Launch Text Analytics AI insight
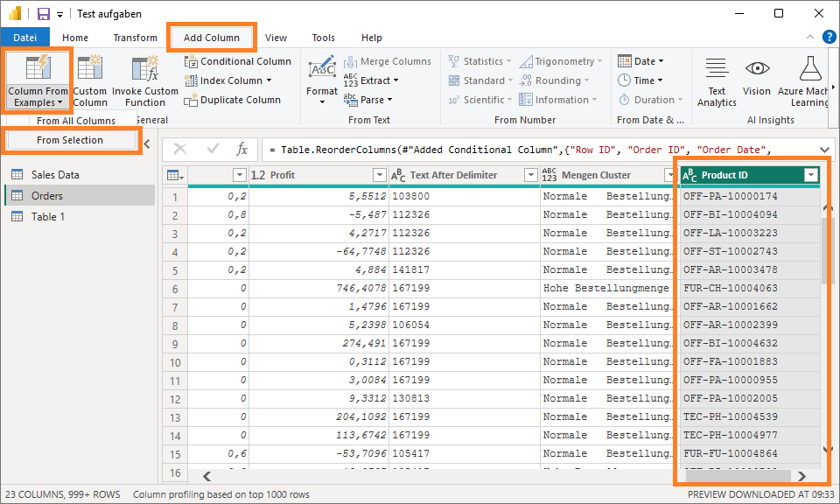 pyautogui.click(x=717, y=81)
